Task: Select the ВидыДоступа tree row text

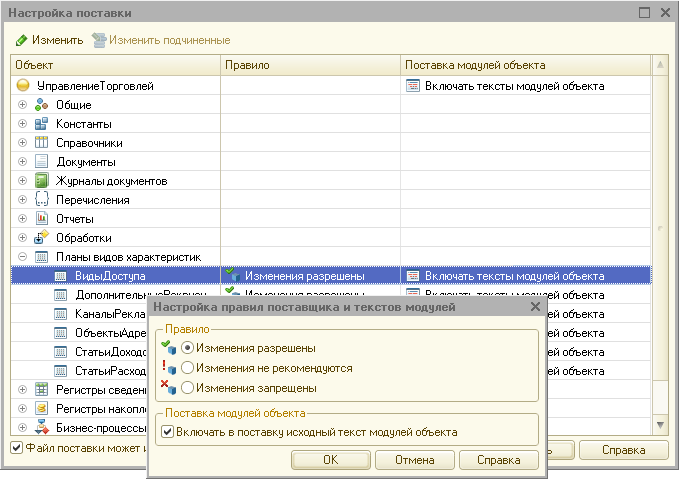Action: tap(110, 276)
